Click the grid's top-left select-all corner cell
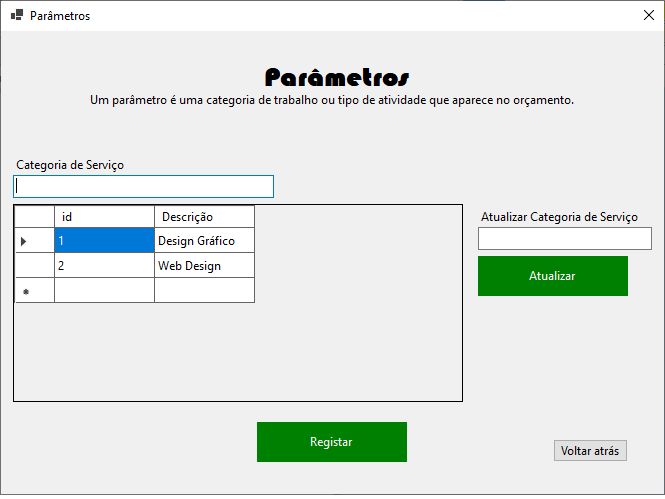Viewport: 665px width, 499px height. click(34, 217)
